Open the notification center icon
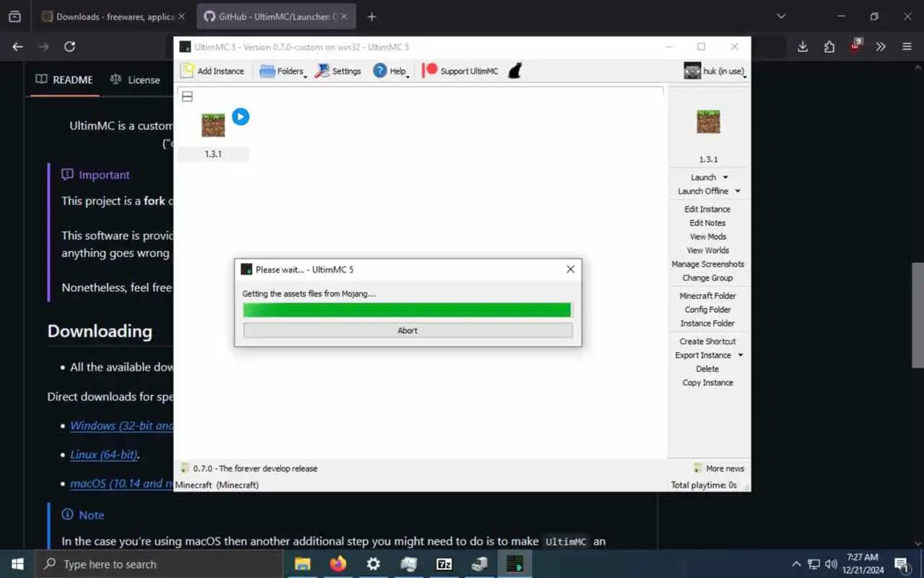The width and height of the screenshot is (924, 578). point(901,564)
